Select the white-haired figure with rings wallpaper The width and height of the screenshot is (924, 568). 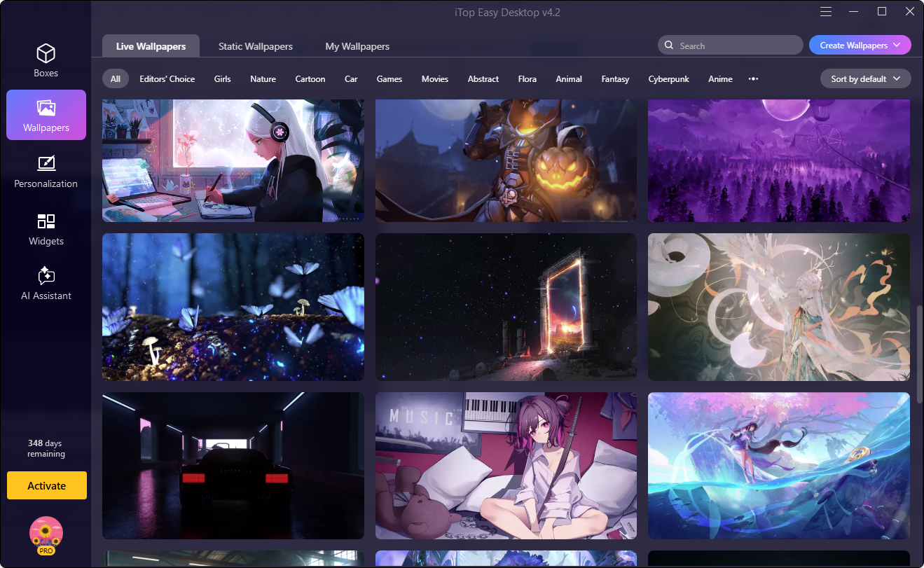(779, 307)
